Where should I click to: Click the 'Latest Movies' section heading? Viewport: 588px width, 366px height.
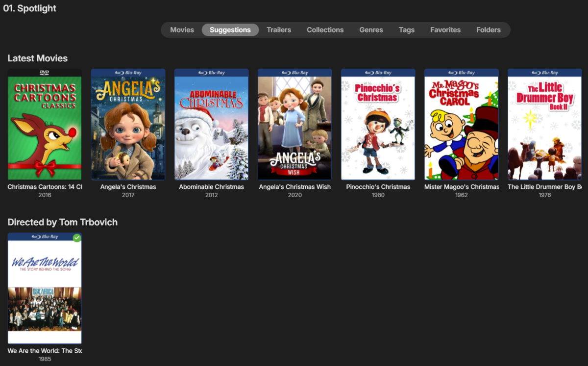(38, 58)
